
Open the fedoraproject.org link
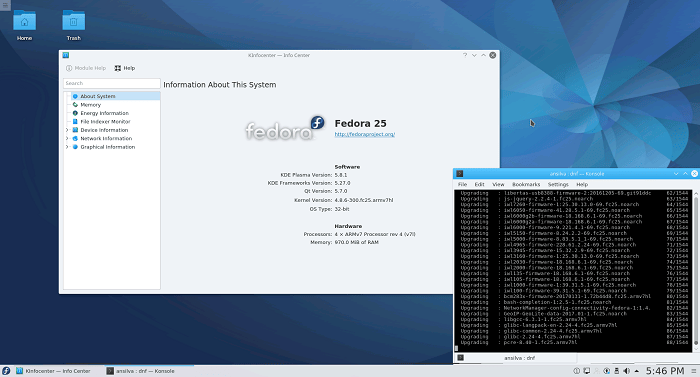point(365,134)
